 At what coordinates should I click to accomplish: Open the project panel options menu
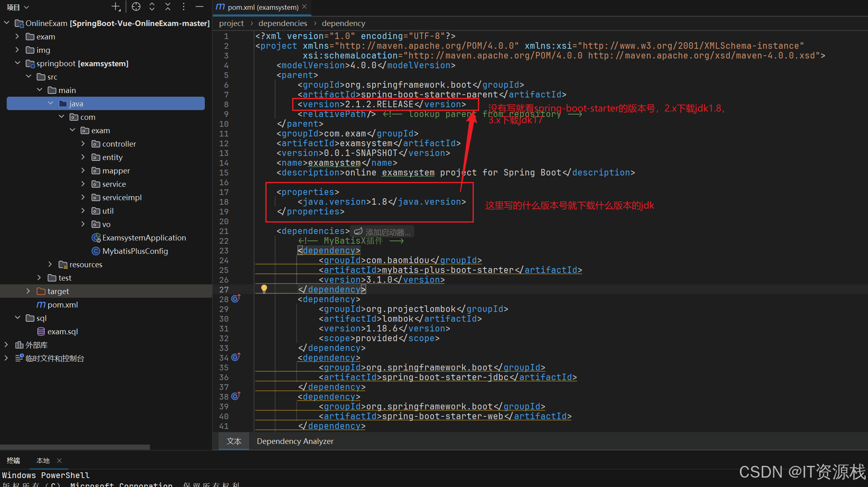[184, 6]
